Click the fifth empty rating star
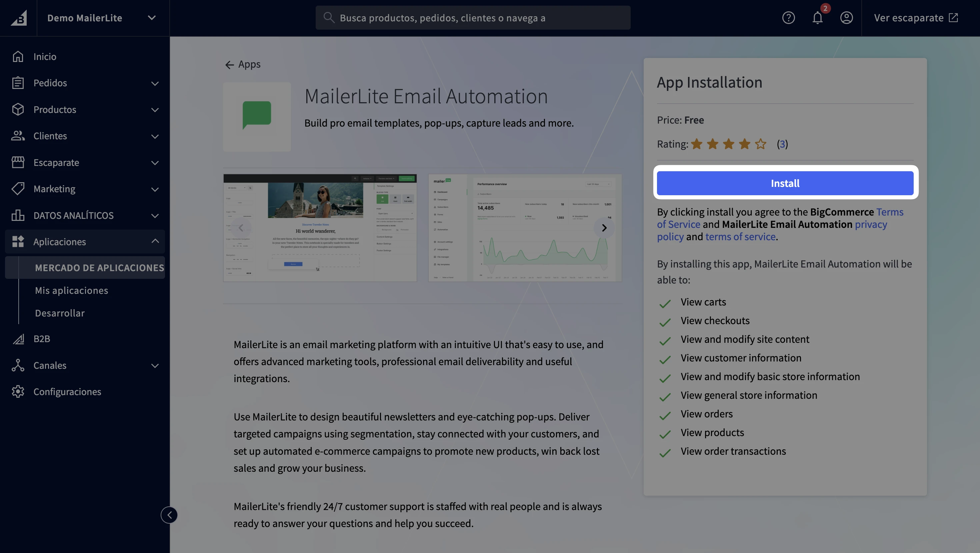980x553 pixels. [760, 144]
